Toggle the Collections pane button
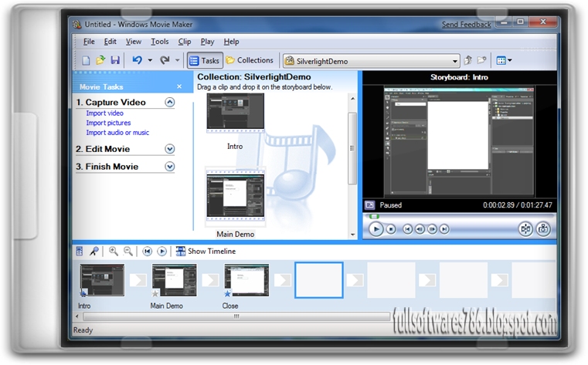Viewport: 588px width, 365px height. (x=250, y=60)
